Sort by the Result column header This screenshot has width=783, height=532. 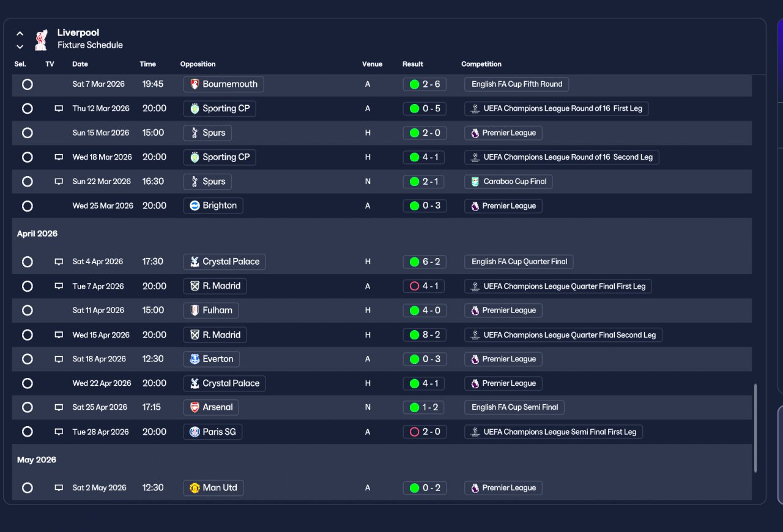tap(413, 64)
